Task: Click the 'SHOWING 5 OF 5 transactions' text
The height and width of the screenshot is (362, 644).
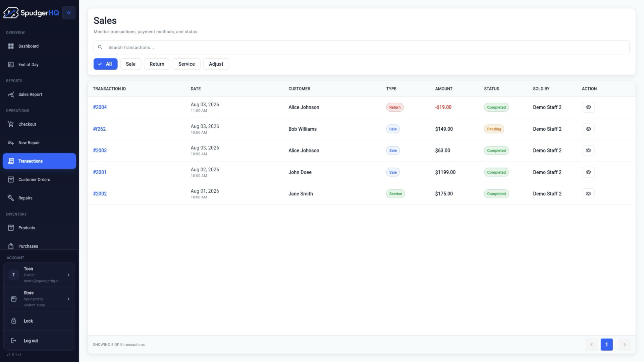Action: click(x=119, y=345)
